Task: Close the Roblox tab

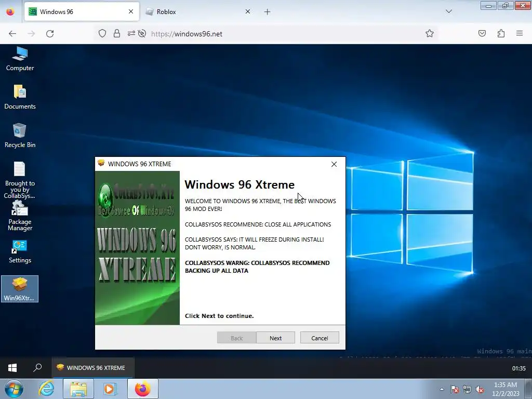Action: [248, 11]
